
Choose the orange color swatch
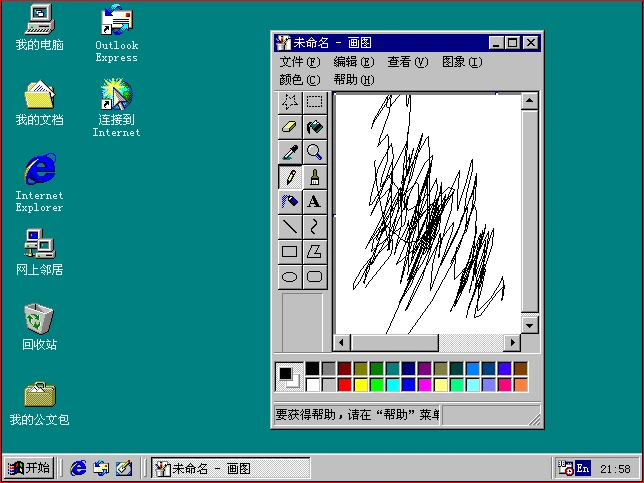pos(520,385)
